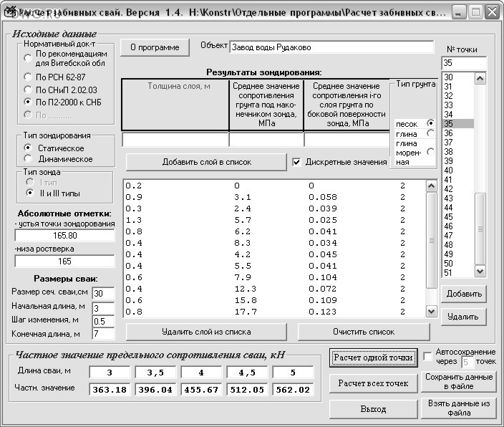
Task: Click the lateral surface resistance input cell
Action: 346,139
